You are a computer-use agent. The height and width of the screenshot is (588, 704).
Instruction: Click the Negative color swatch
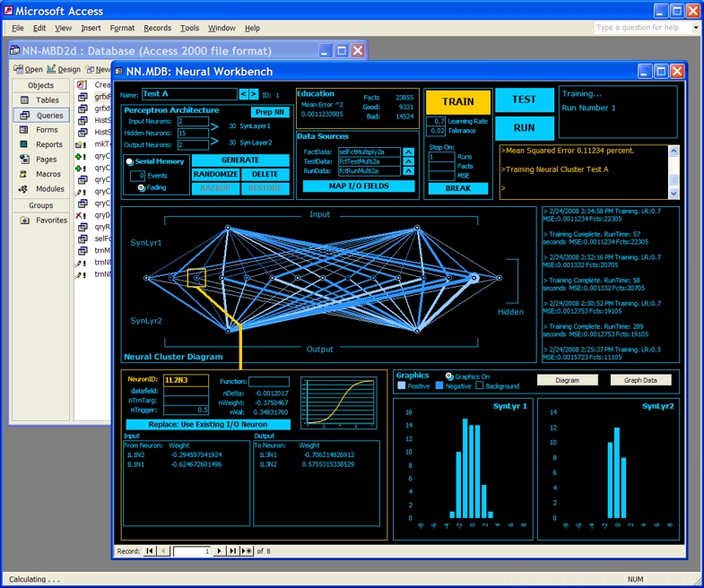(x=439, y=385)
